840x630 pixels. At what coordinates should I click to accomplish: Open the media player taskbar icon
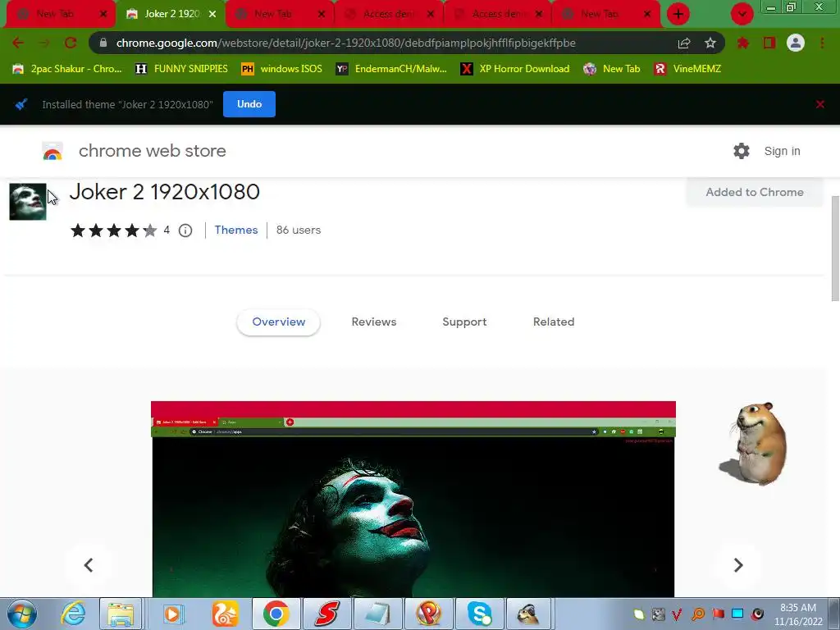[172, 614]
